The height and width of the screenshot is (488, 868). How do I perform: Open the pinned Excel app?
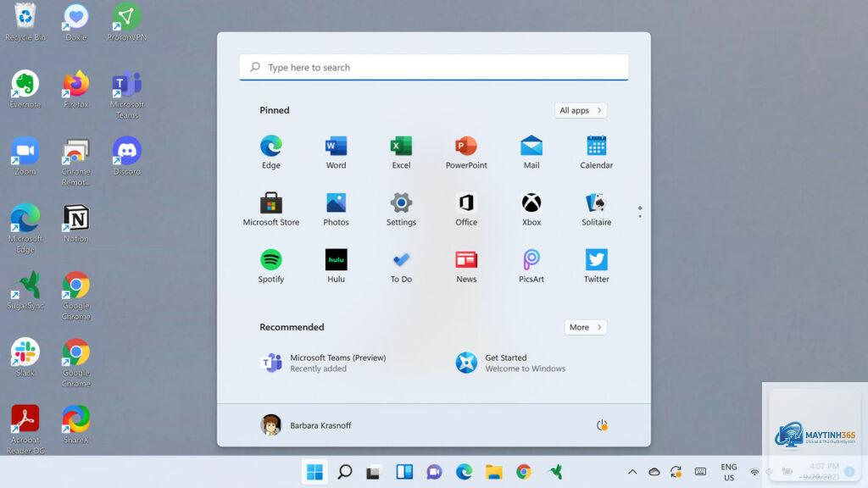coord(401,152)
